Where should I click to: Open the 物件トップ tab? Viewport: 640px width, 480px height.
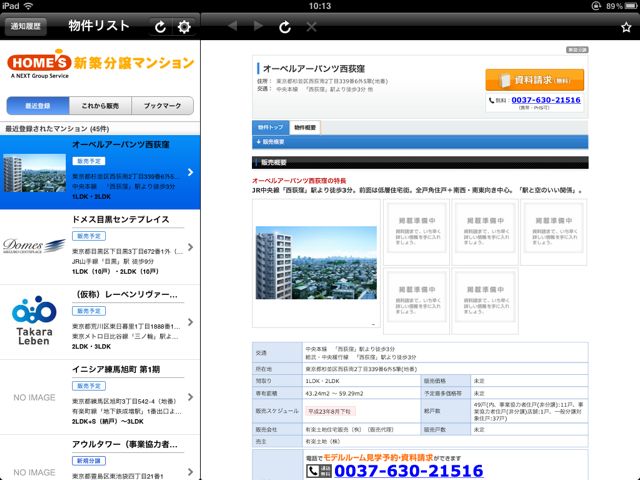tap(271, 127)
